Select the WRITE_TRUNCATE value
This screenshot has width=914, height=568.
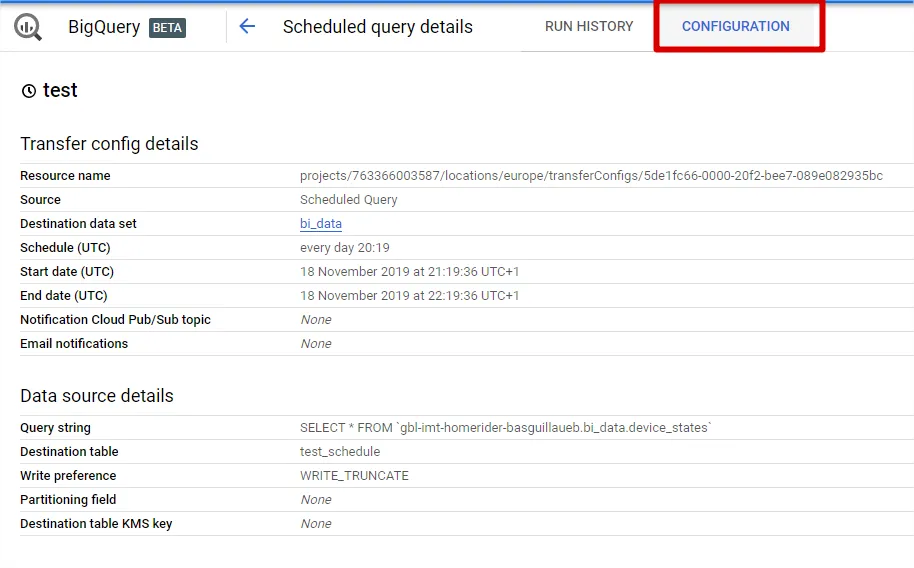point(354,476)
